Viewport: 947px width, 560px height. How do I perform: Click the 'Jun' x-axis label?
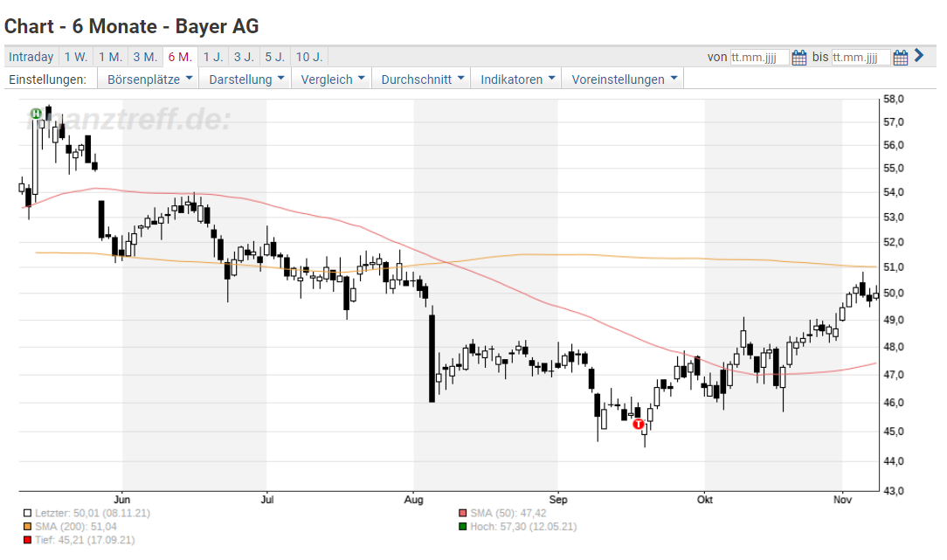pos(122,500)
